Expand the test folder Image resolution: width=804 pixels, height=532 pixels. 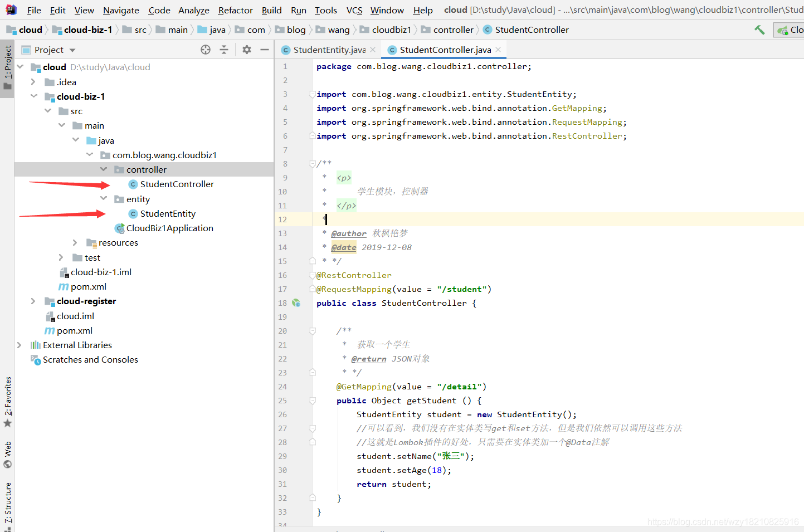click(61, 257)
